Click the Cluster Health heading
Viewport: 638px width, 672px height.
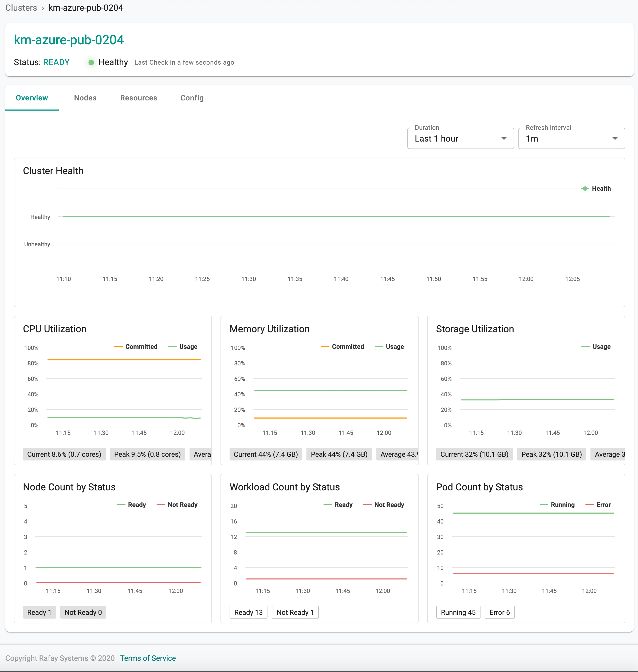pyautogui.click(x=53, y=171)
